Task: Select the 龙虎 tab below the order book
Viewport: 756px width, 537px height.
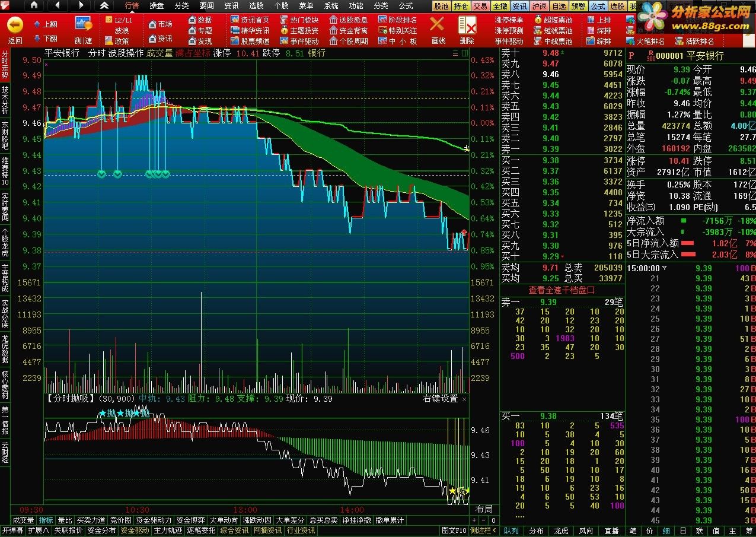Action: point(561,530)
